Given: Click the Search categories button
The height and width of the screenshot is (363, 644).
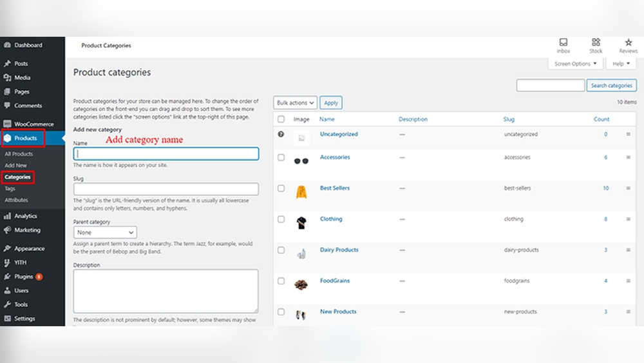Looking at the screenshot, I should pyautogui.click(x=611, y=86).
